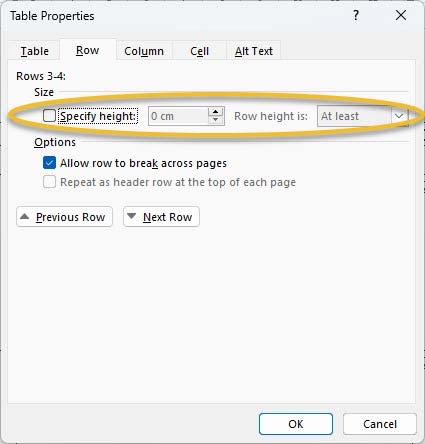Close the Table Properties dialog
The height and width of the screenshot is (444, 425).
point(401,15)
